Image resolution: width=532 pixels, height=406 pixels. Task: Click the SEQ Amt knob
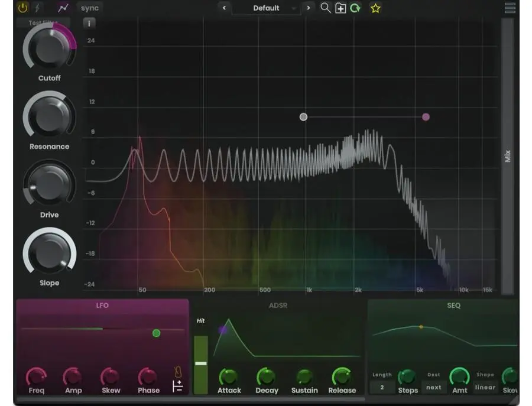click(459, 376)
